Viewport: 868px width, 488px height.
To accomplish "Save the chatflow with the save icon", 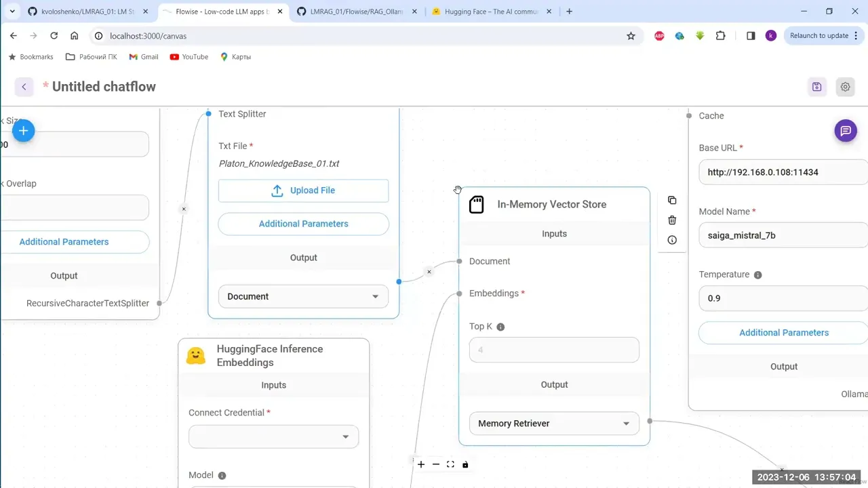I will (x=816, y=87).
